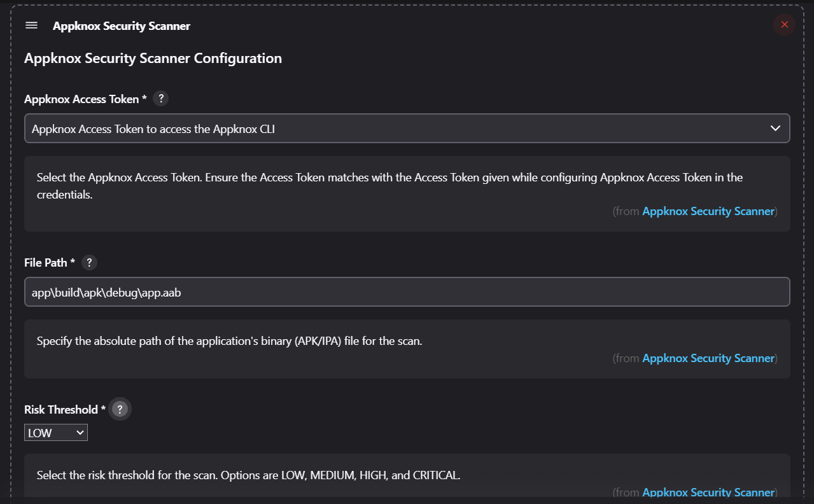Image resolution: width=814 pixels, height=504 pixels.
Task: Click the File Path input field
Action: tap(407, 292)
